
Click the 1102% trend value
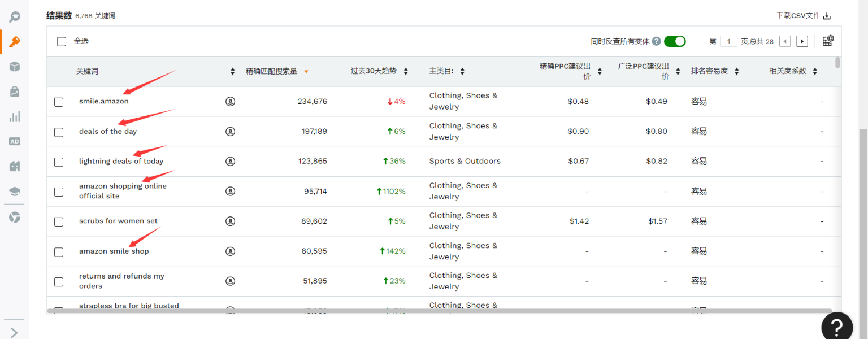(x=391, y=191)
